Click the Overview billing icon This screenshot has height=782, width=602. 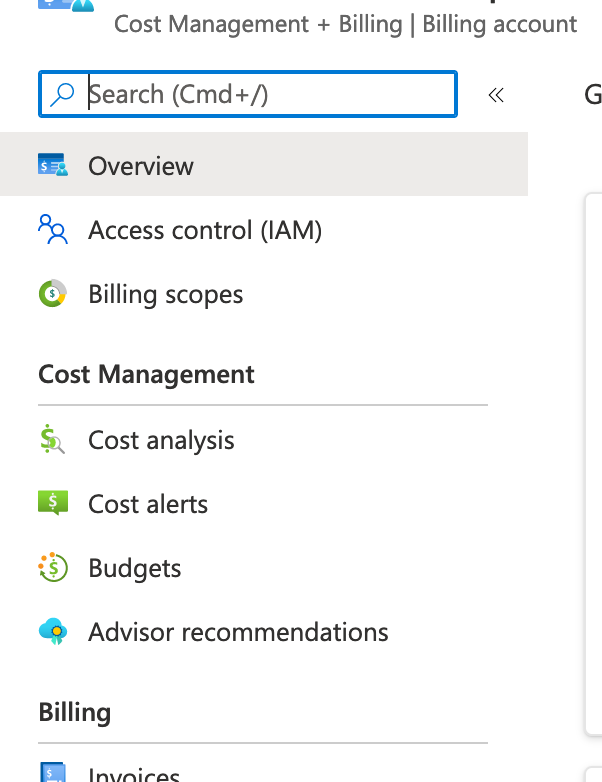pos(52,166)
